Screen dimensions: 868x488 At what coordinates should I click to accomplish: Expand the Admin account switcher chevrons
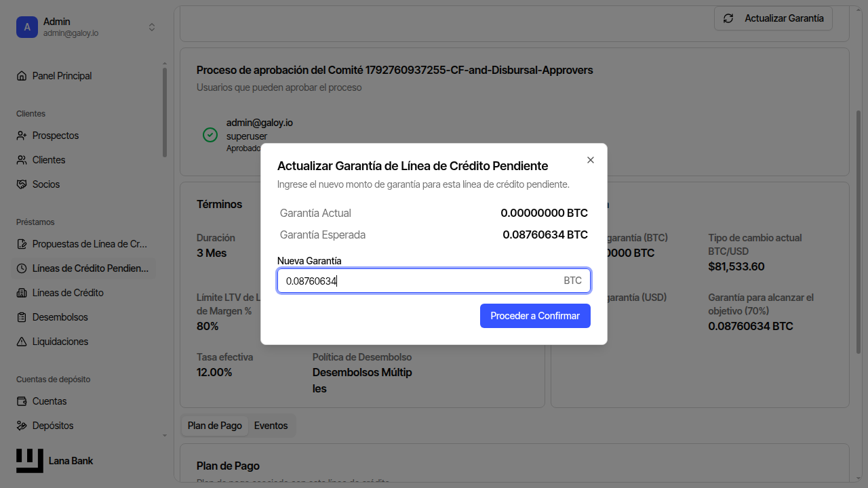[x=152, y=27]
